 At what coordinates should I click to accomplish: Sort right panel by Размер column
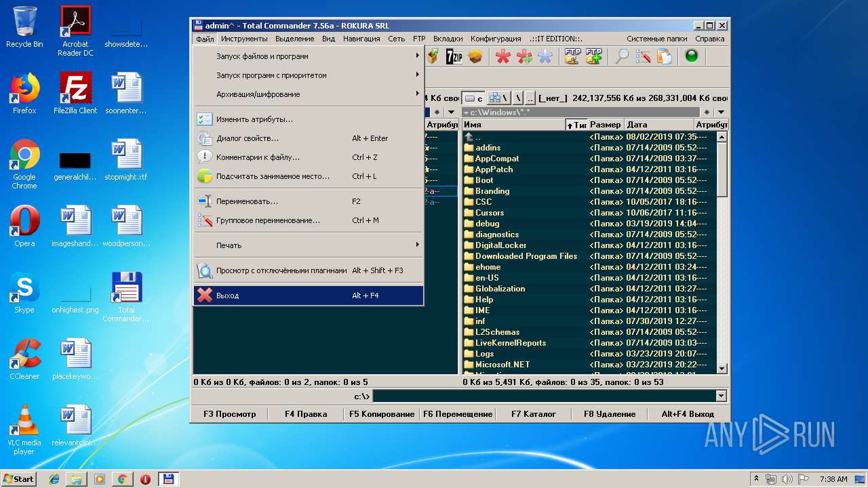606,125
